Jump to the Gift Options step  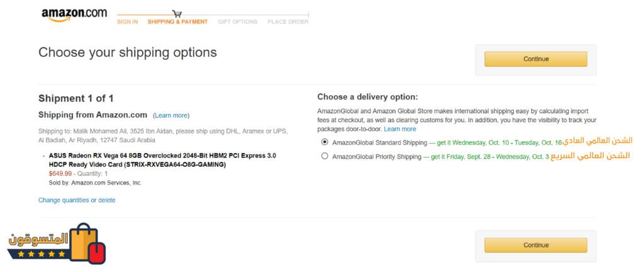point(237,22)
